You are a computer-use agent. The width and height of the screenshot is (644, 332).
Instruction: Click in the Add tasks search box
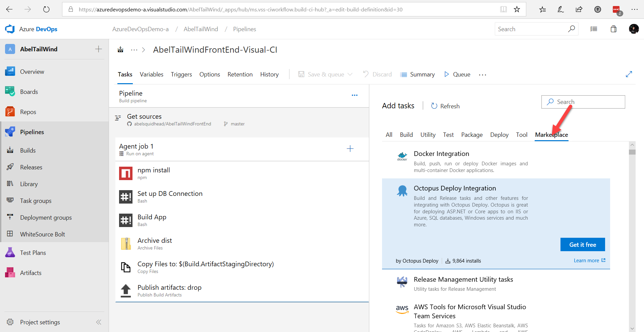pos(583,102)
